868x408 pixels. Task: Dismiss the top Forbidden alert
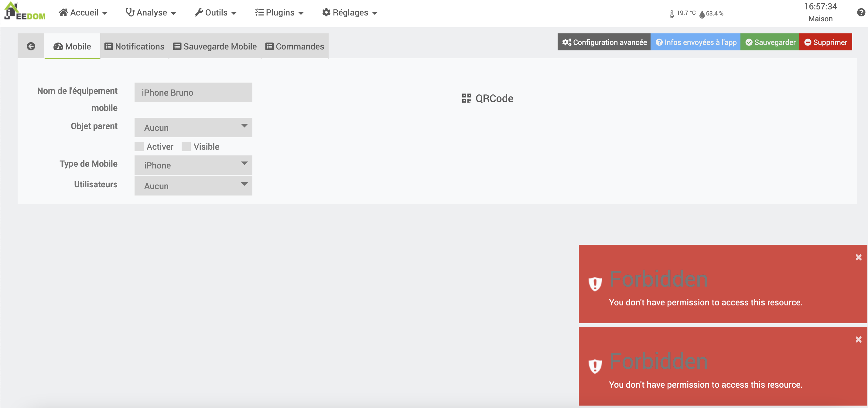click(x=858, y=257)
